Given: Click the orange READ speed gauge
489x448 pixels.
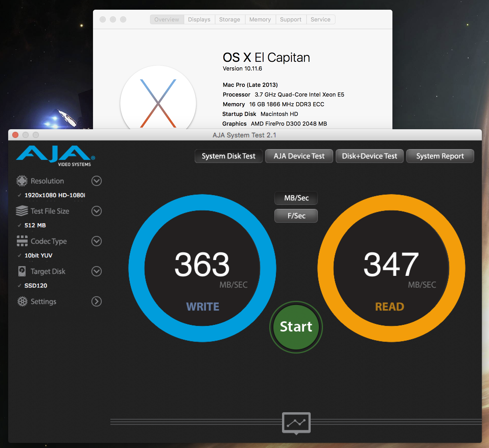Looking at the screenshot, I should 391,268.
